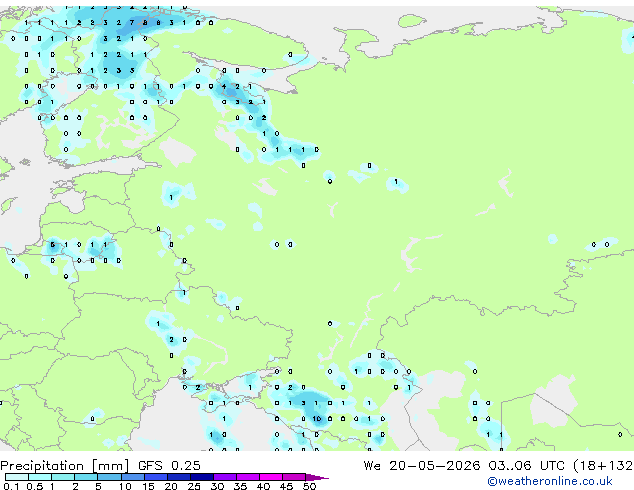
Task: Open the weatheronline.co.uk copyright link
Action: pyautogui.click(x=550, y=481)
